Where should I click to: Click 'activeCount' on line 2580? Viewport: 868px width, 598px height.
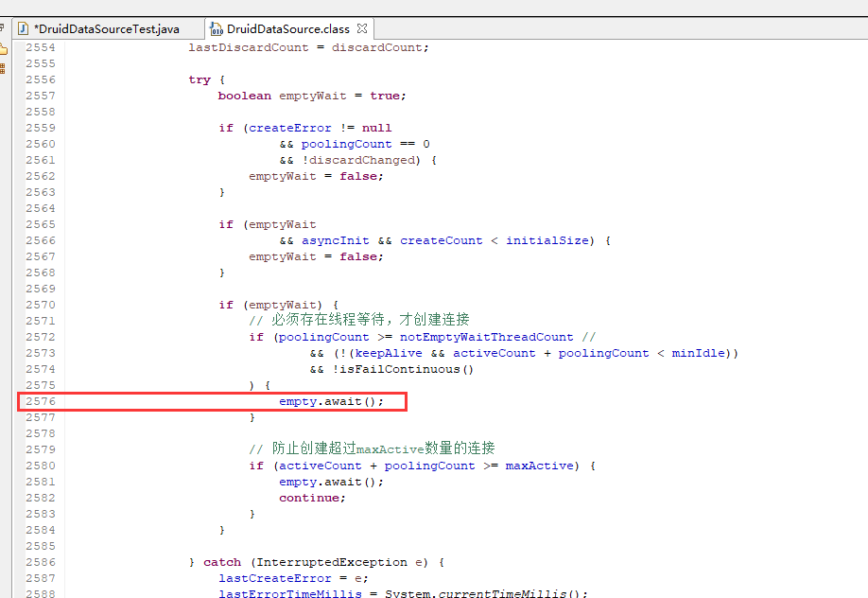320,466
